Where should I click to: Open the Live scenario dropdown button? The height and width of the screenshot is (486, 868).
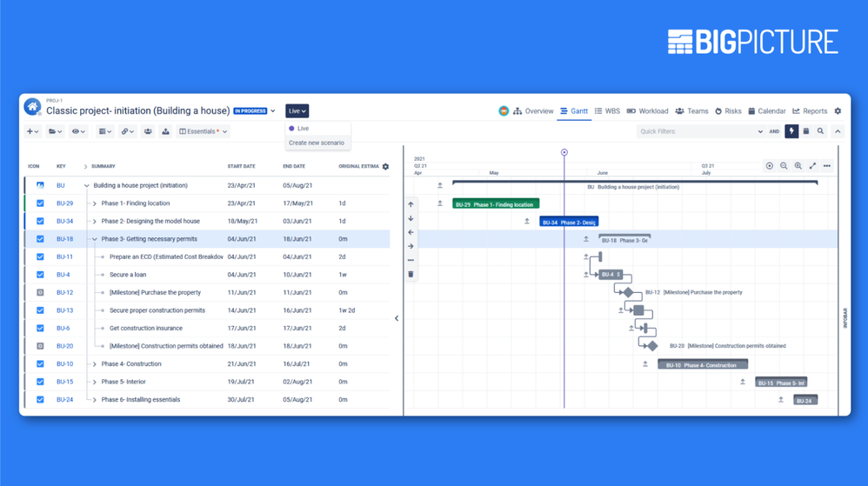coord(297,111)
